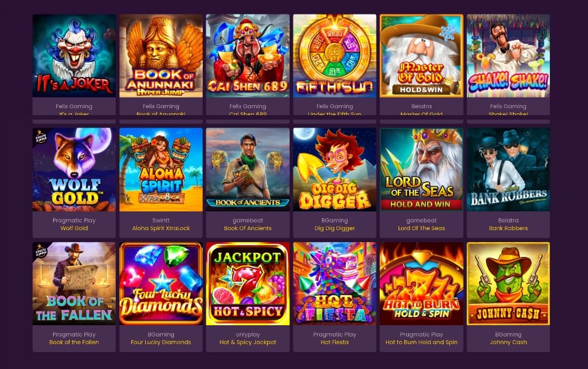Open the Fifth Sun wheel game thumbnail
The image size is (588, 369).
[335, 56]
